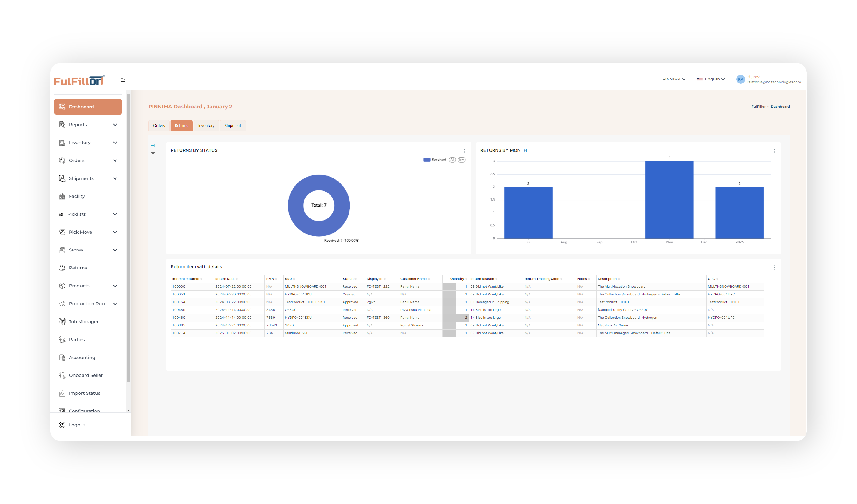Click customer name Komal Sharma
The width and height of the screenshot is (857, 504).
tap(412, 325)
